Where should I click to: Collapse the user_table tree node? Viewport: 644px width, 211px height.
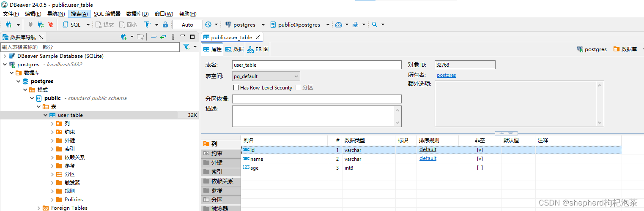click(x=45, y=115)
